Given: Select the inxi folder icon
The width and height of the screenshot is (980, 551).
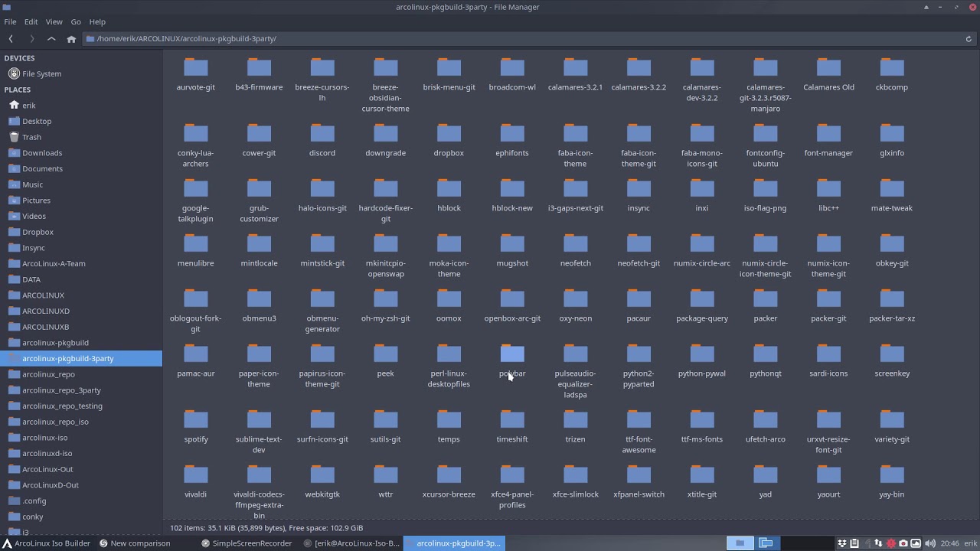Looking at the screenshot, I should (x=702, y=188).
